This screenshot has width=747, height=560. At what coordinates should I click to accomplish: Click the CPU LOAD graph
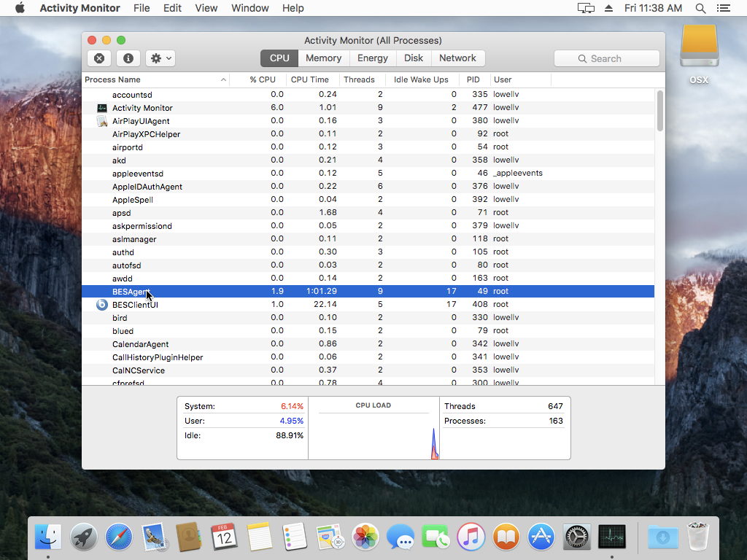(373, 428)
